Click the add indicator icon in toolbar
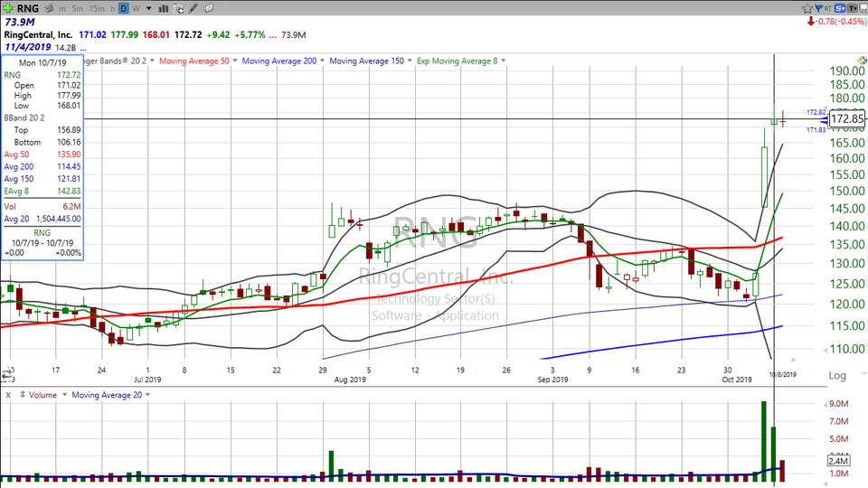868x488 pixels. point(176,8)
